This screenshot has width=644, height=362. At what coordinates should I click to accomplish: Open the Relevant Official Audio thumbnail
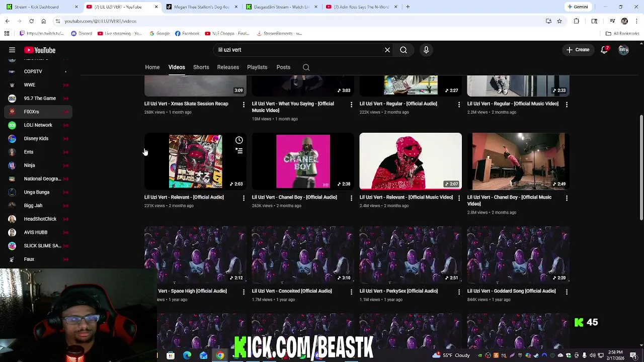(195, 161)
